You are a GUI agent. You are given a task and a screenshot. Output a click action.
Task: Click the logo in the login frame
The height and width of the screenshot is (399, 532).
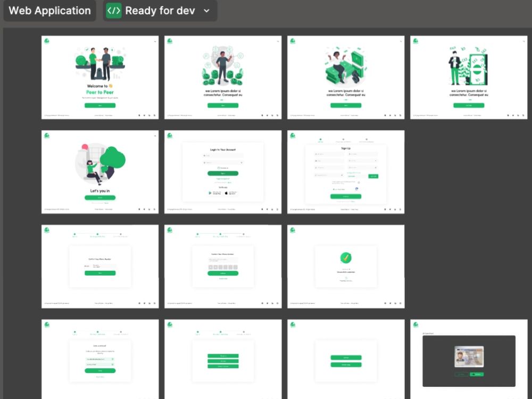170,136
